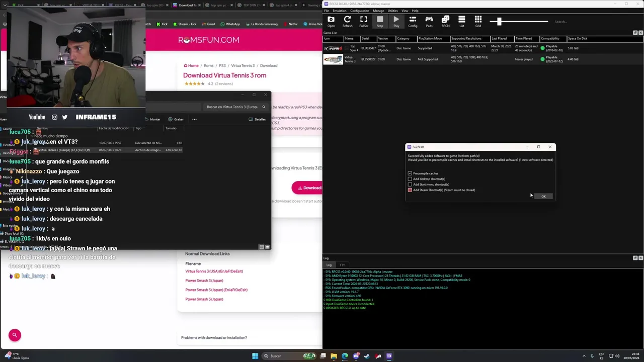Open the Netflix bookmark
Screen dimensions: 644x362
pos(290,24)
